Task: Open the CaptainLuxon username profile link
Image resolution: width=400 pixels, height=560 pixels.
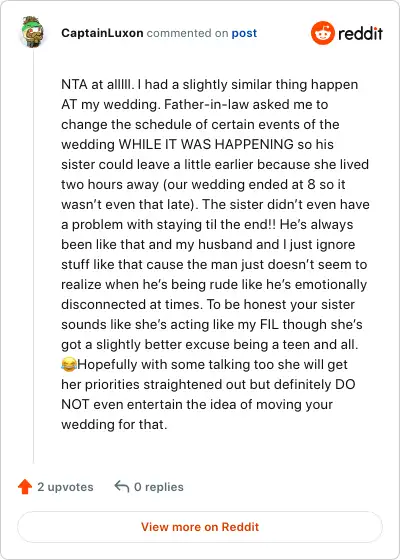Action: (x=102, y=33)
